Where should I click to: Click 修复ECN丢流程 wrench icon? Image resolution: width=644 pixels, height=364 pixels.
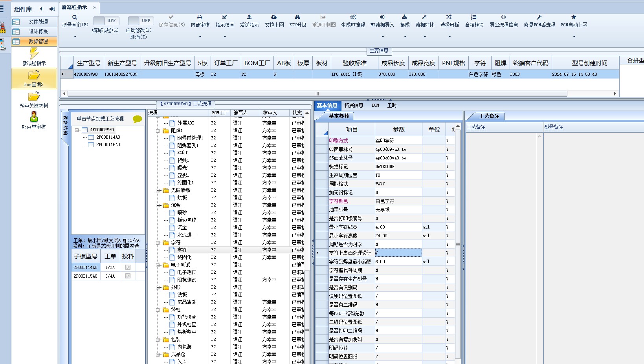pos(539,17)
